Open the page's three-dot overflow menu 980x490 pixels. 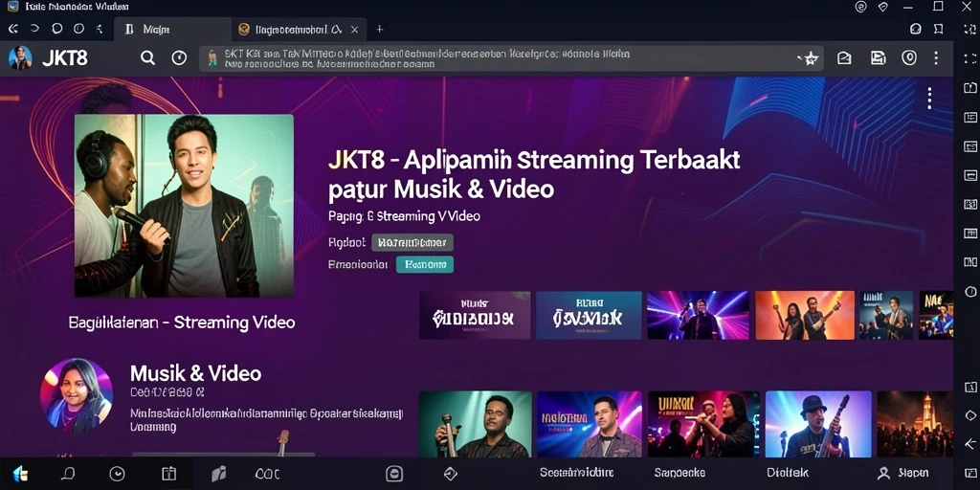tap(929, 99)
